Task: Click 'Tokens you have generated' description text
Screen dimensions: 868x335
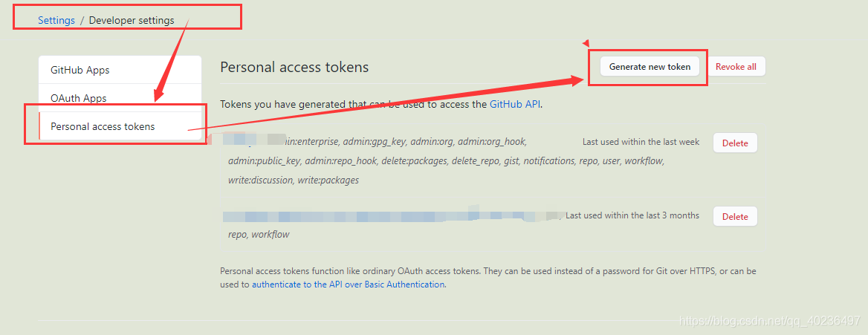Action: coord(380,103)
